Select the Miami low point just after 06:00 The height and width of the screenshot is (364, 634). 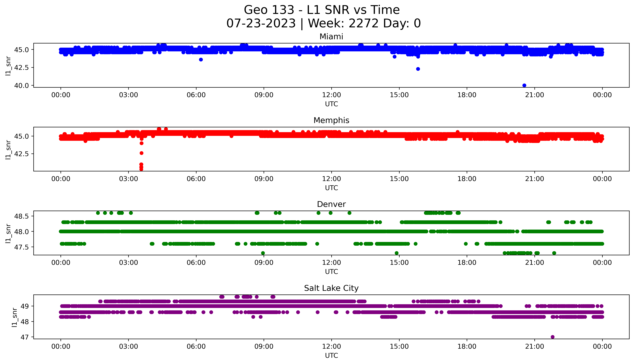click(x=201, y=60)
